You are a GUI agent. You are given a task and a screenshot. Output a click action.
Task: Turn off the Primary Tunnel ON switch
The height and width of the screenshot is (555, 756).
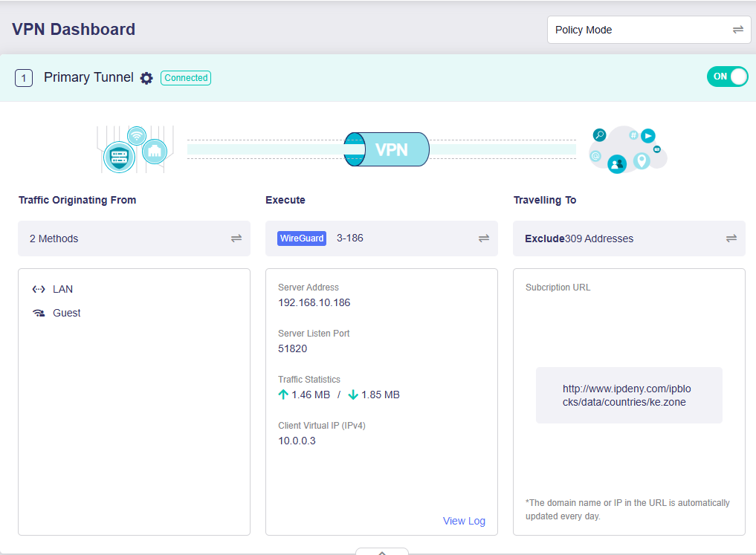(727, 77)
